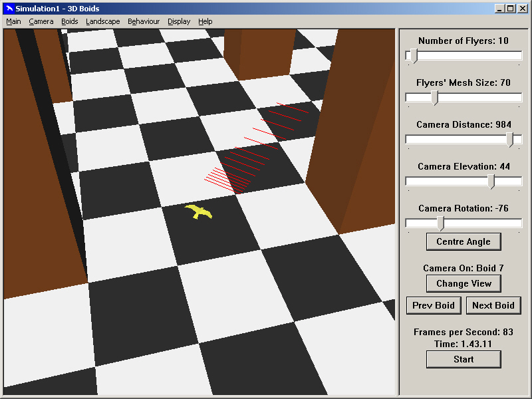Click the Change View button
Image resolution: width=532 pixels, height=399 pixels.
(464, 284)
